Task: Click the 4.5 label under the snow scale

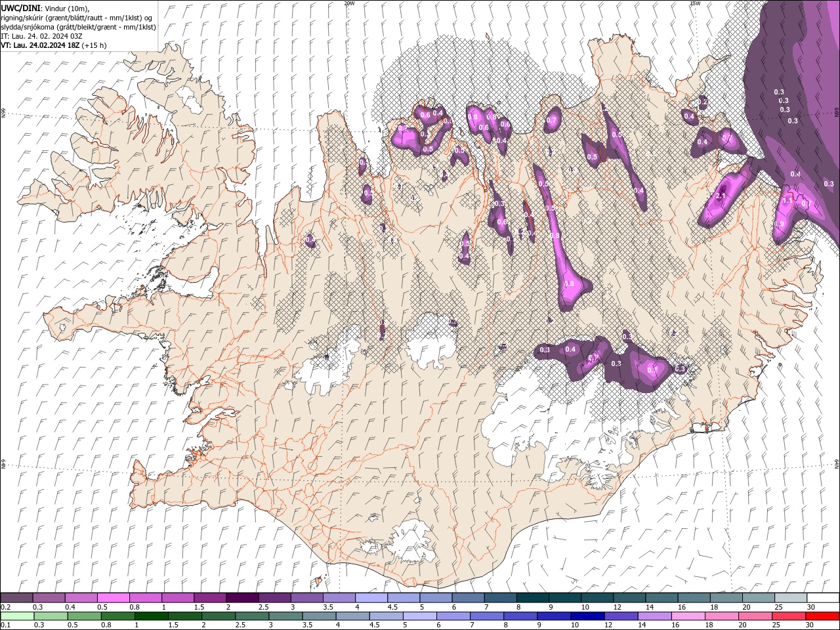Action: [x=392, y=607]
